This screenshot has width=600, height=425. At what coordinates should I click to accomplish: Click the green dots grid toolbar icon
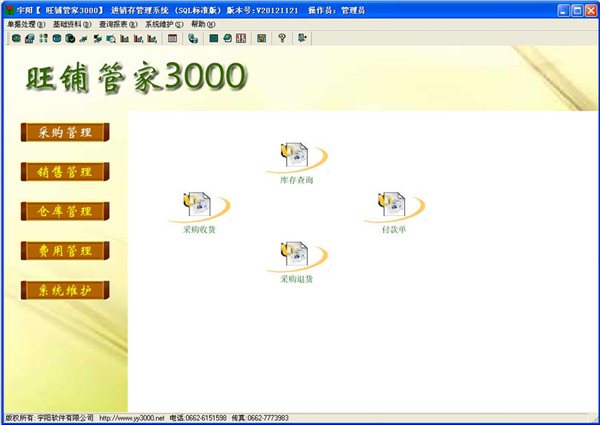coord(43,38)
